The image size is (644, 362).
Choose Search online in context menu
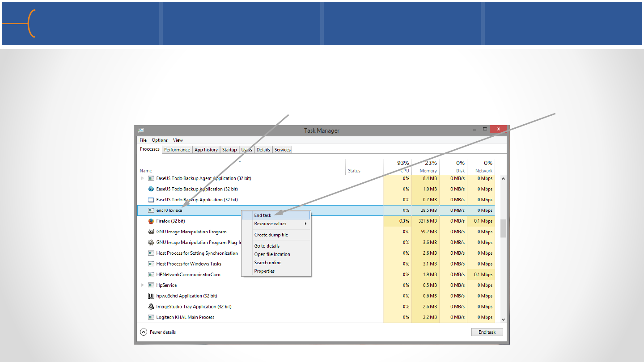(x=276, y=263)
